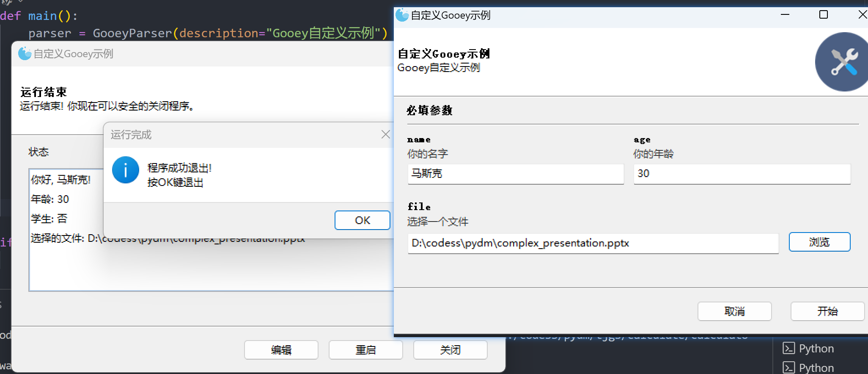Click the 关闭 button

tap(450, 350)
